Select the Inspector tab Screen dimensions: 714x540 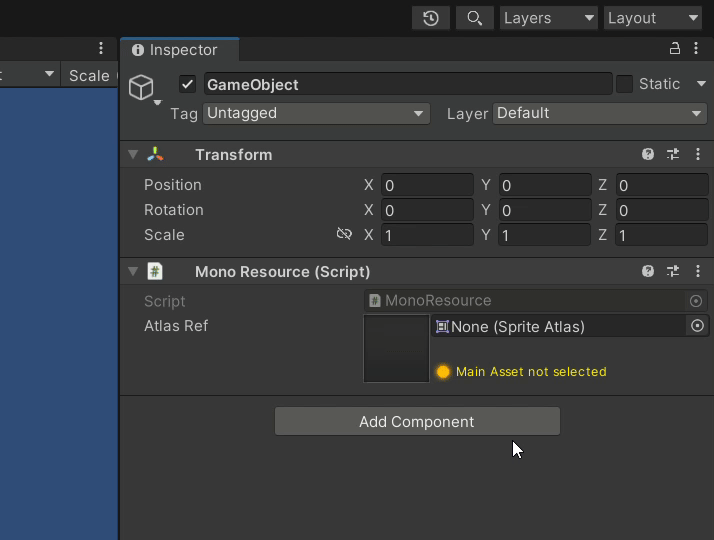coord(179,50)
